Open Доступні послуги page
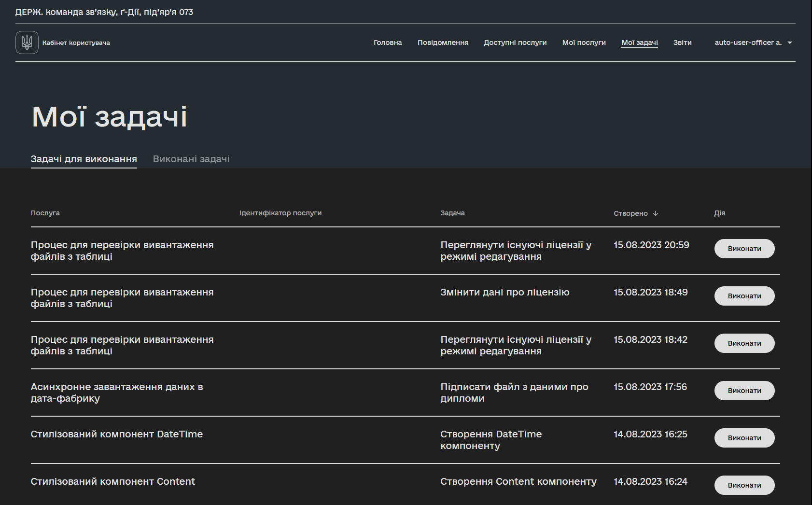 tap(515, 42)
